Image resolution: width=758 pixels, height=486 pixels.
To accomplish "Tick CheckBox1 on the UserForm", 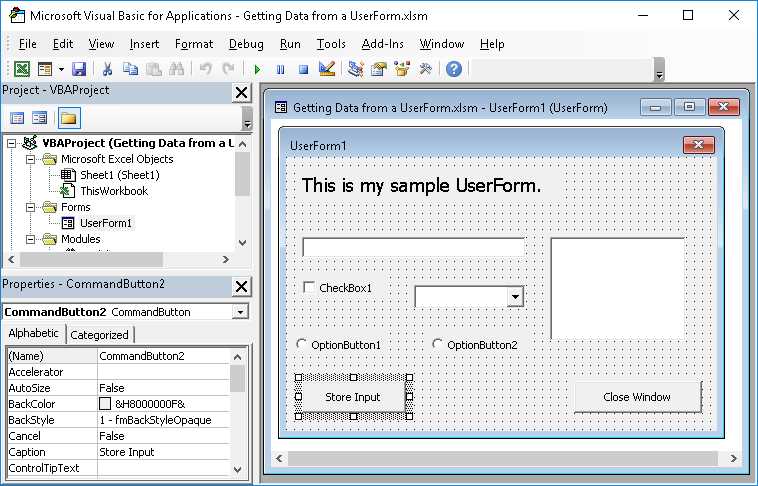I will pyautogui.click(x=308, y=287).
